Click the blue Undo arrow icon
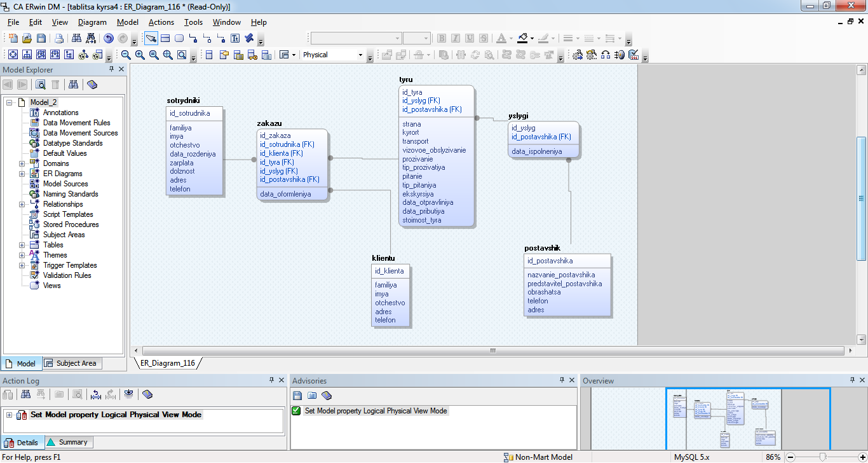Image resolution: width=868 pixels, height=463 pixels. tap(109, 38)
